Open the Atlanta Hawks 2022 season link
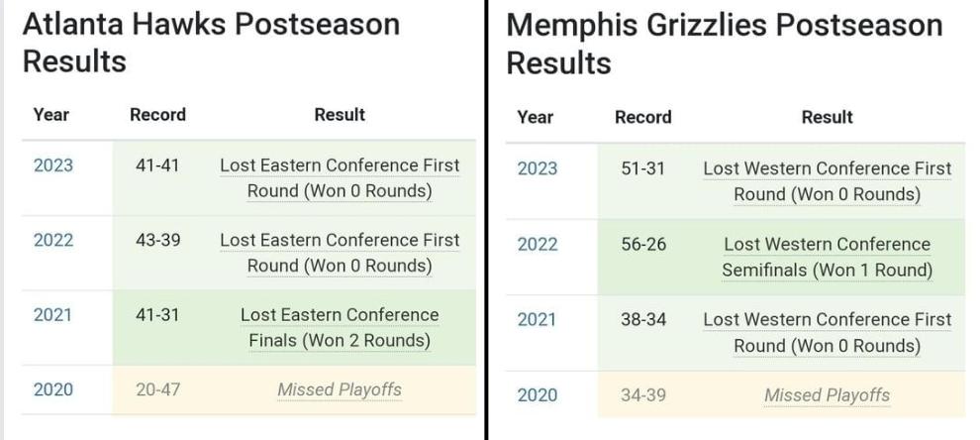The height and width of the screenshot is (440, 980). click(52, 240)
